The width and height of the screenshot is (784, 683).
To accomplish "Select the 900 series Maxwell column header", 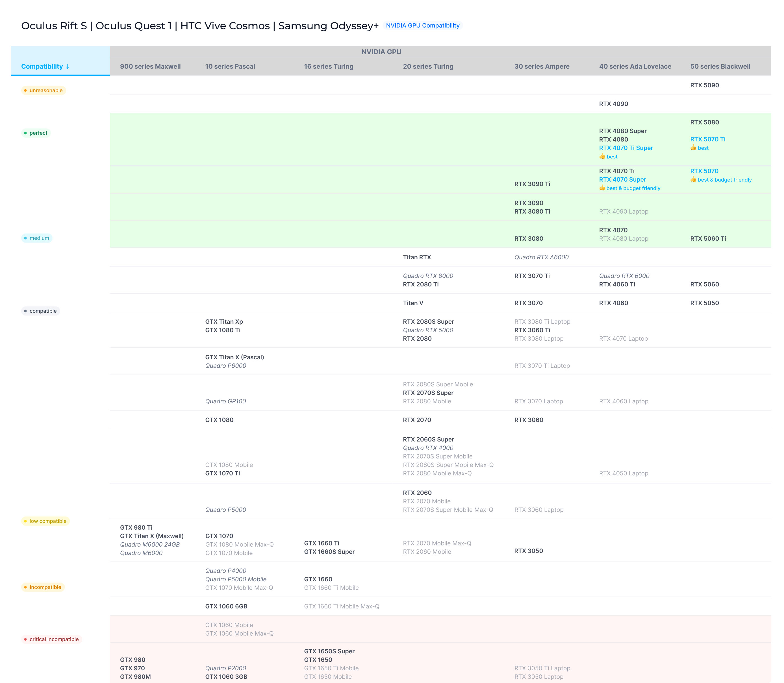I will [x=150, y=66].
